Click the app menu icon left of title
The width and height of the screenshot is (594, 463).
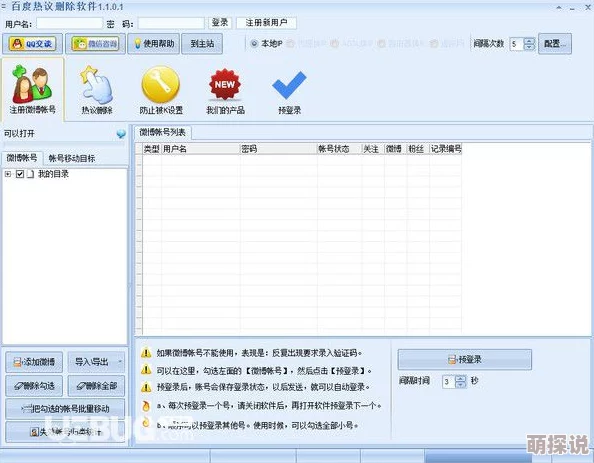point(4,6)
